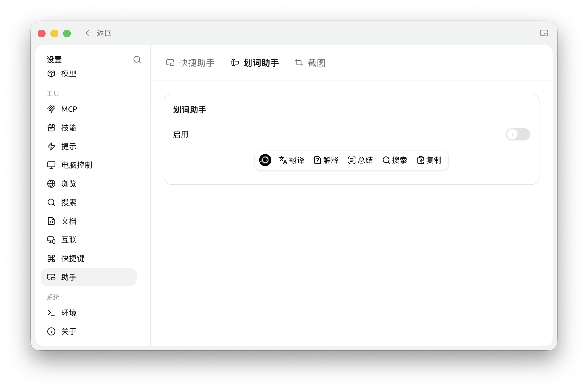Open the 环境 system settings
This screenshot has height=391, width=588.
tap(89, 313)
